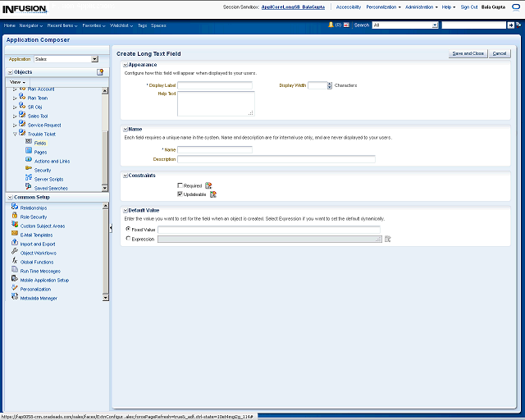Screen dimensions: 525x420
Task: Uncheck the Updateable checkbox
Action: pyautogui.click(x=180, y=194)
